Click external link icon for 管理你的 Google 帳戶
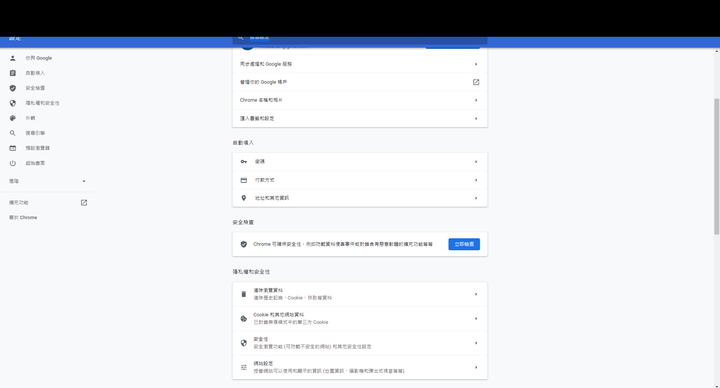The width and height of the screenshot is (720, 388). (x=476, y=82)
